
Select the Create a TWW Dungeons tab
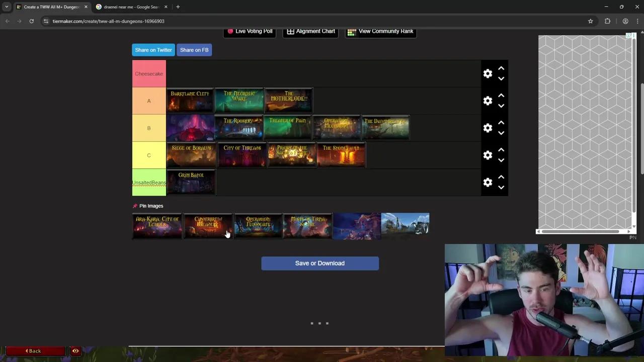click(50, 7)
